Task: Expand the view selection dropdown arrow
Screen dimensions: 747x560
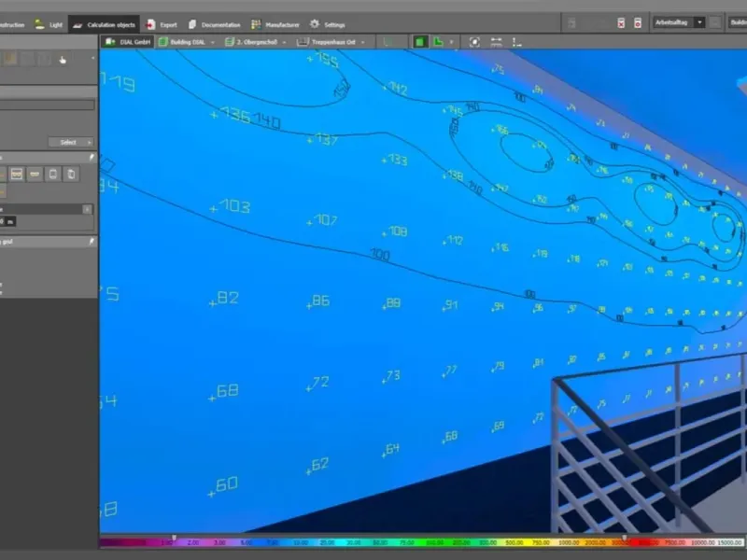Action: 451,42
